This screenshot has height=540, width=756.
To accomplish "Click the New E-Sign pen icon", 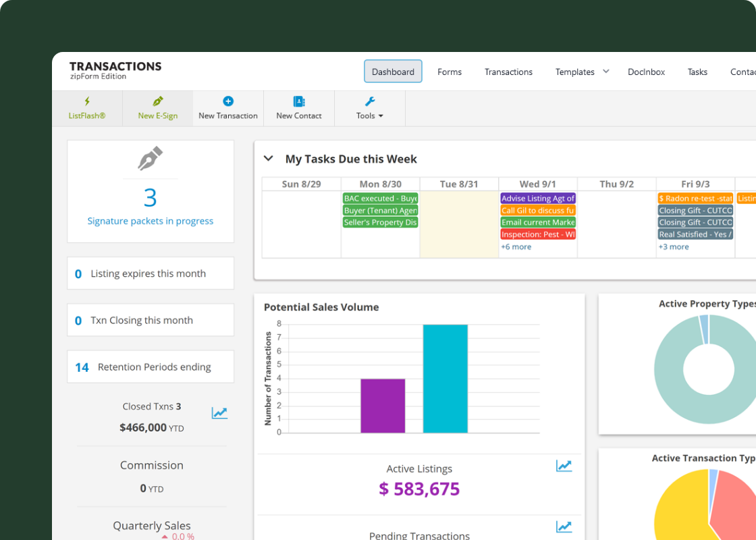I will (158, 101).
